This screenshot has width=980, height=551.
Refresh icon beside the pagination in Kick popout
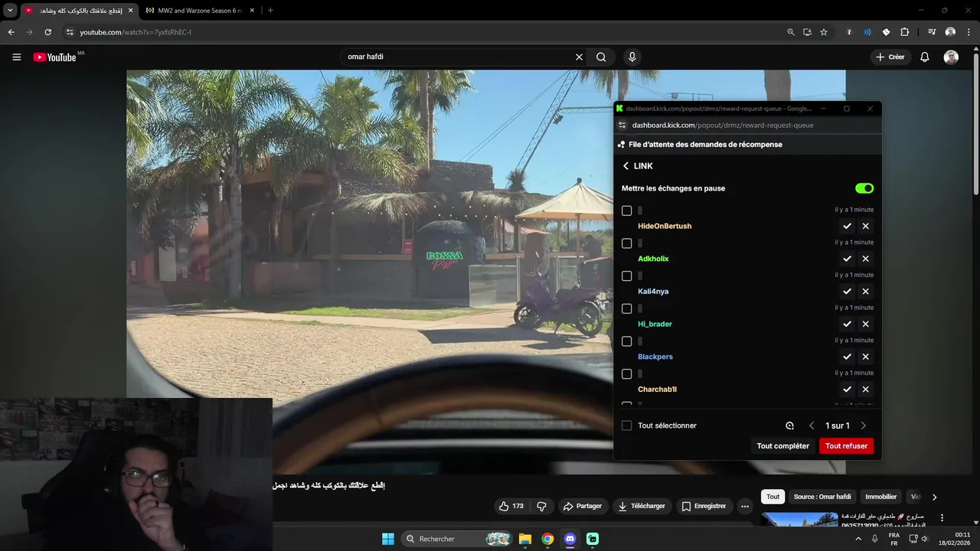tap(789, 425)
